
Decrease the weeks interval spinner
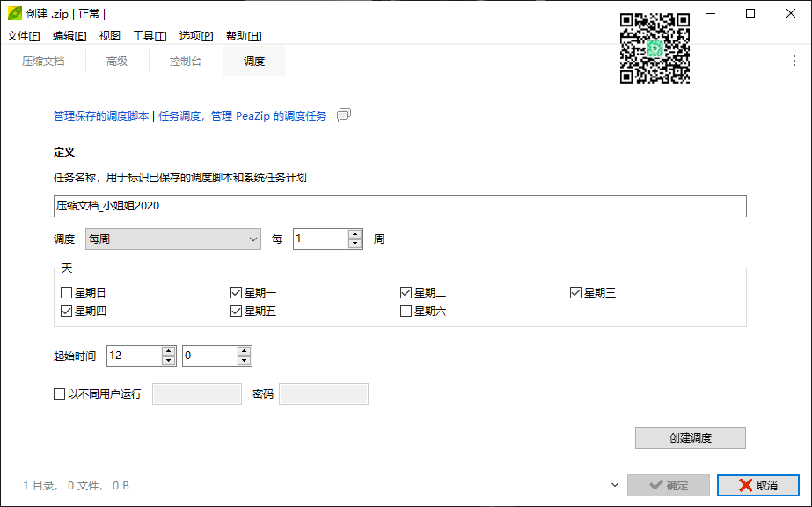pos(355,244)
